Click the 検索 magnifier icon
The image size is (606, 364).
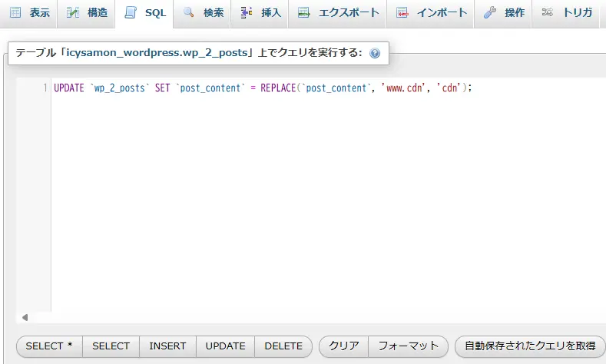click(189, 12)
